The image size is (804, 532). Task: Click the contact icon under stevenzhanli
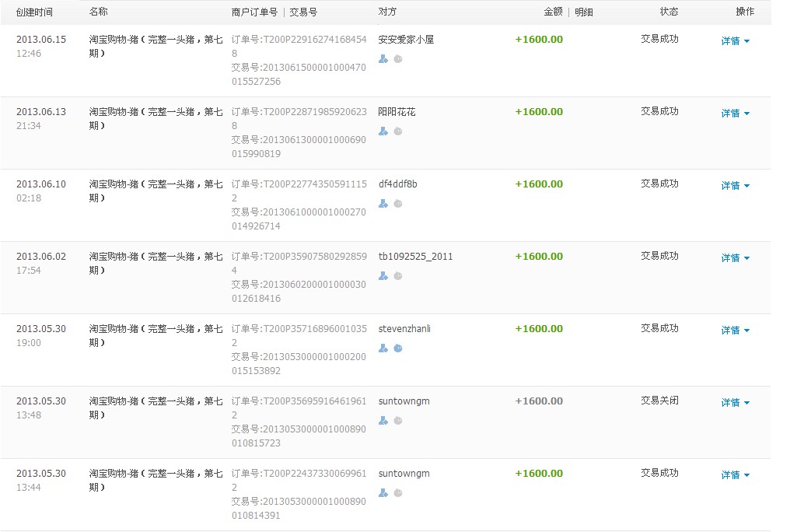click(383, 348)
